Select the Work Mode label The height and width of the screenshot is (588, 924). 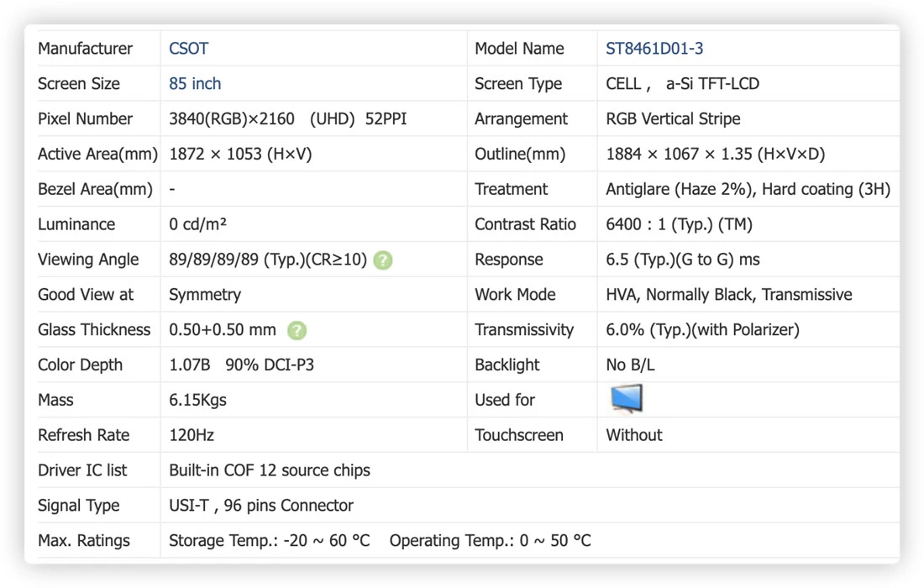coord(515,295)
